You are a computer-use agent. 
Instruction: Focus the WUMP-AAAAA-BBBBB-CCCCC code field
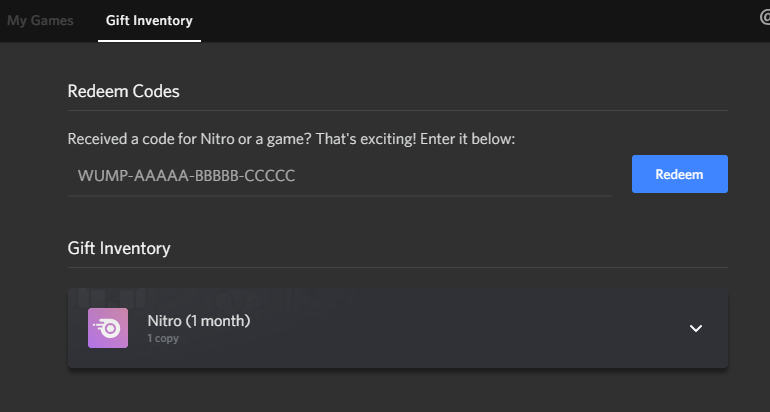click(340, 176)
